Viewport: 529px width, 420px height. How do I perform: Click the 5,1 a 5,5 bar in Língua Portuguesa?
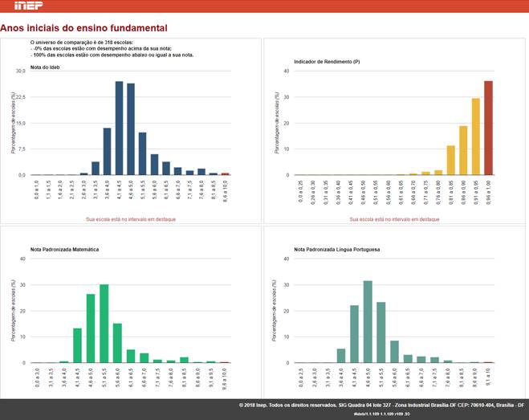(380, 332)
